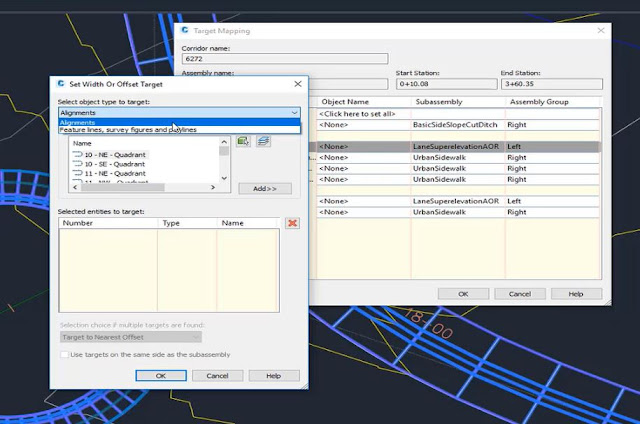Click the Type column header
The height and width of the screenshot is (424, 640).
(187, 223)
